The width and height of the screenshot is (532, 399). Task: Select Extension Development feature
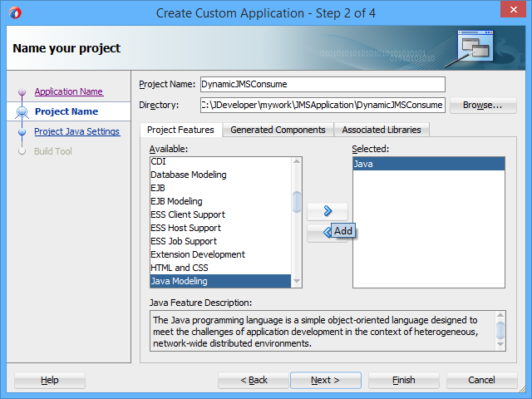click(220, 254)
